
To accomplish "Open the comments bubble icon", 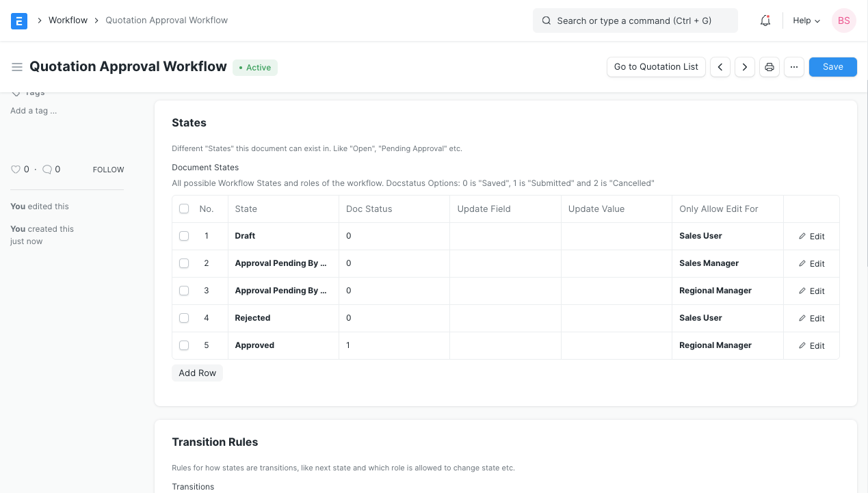I will (x=47, y=170).
